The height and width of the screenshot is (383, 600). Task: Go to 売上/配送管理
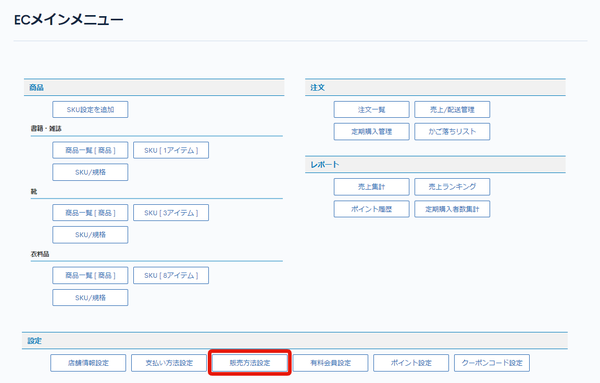(452, 109)
